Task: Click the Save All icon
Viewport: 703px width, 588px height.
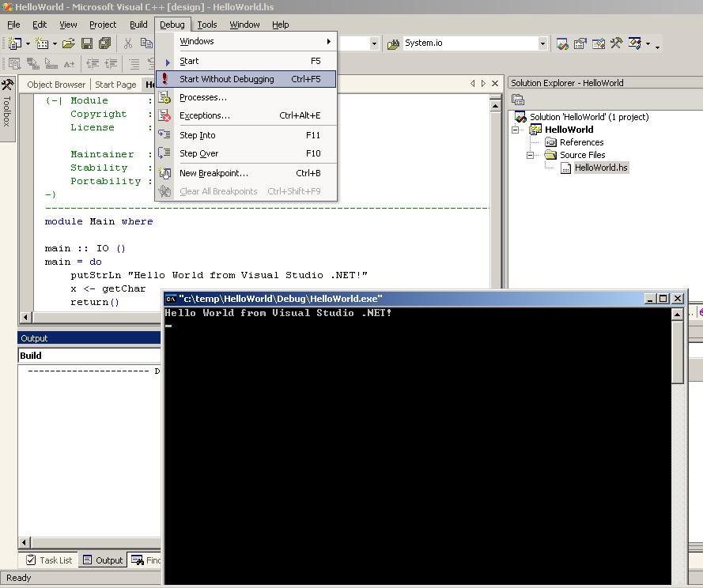Action: 105,43
